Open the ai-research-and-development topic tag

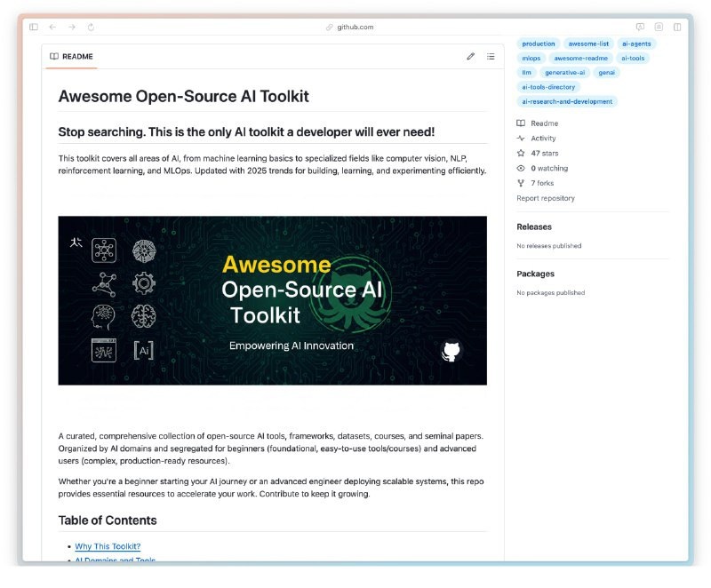point(567,101)
